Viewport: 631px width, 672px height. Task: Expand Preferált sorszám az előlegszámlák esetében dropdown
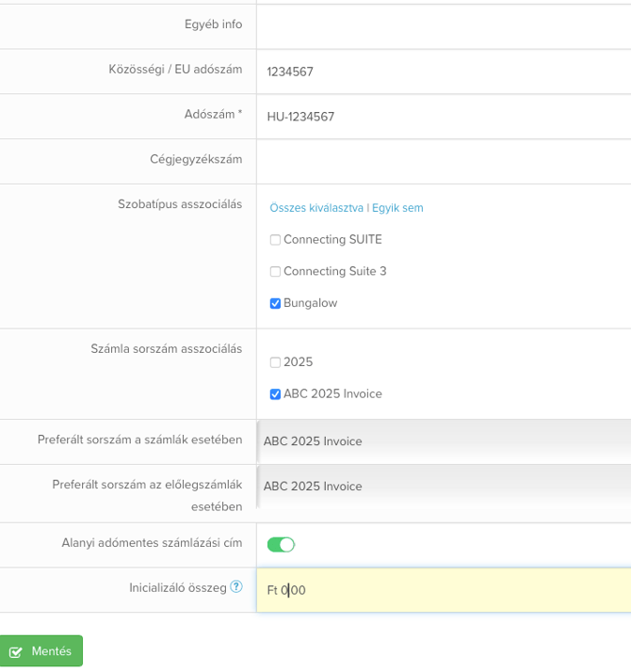point(443,487)
